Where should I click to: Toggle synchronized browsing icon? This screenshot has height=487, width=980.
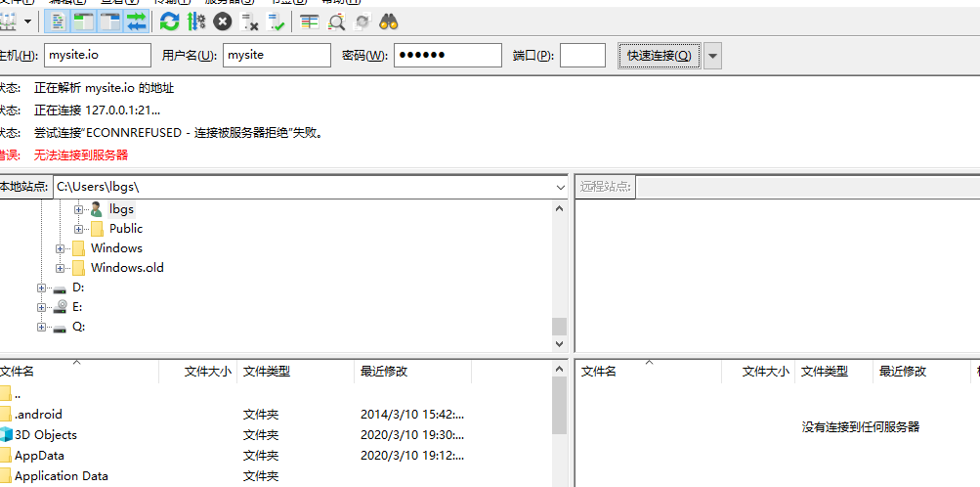click(x=362, y=22)
